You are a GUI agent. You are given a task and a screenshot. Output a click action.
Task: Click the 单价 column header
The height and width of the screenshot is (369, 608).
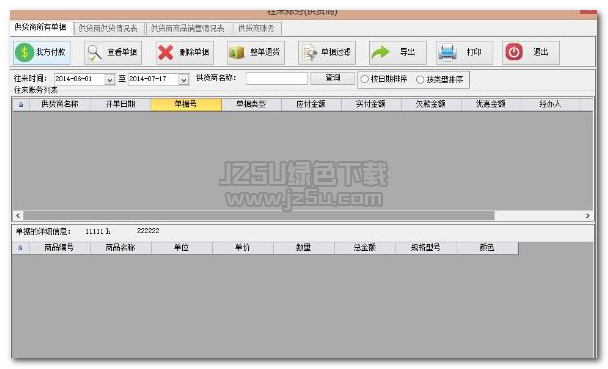[x=243, y=248]
